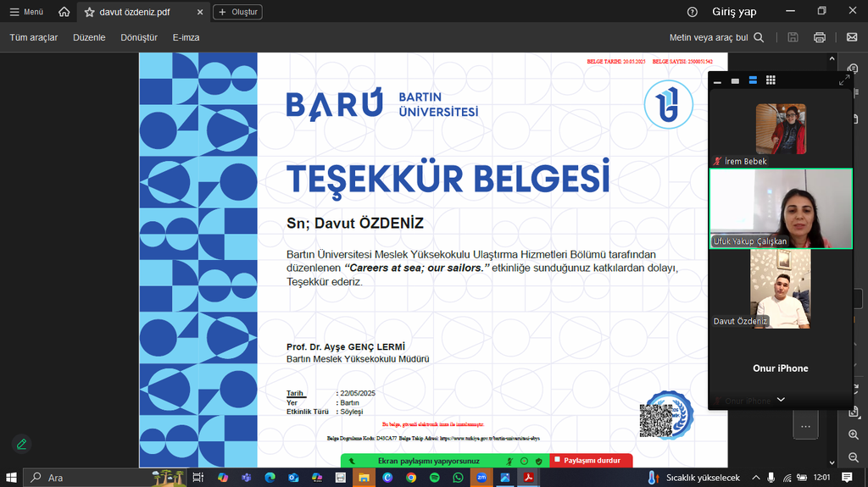Image resolution: width=868 pixels, height=487 pixels.
Task: Expand the Zoom video panel to full size
Action: click(x=844, y=80)
